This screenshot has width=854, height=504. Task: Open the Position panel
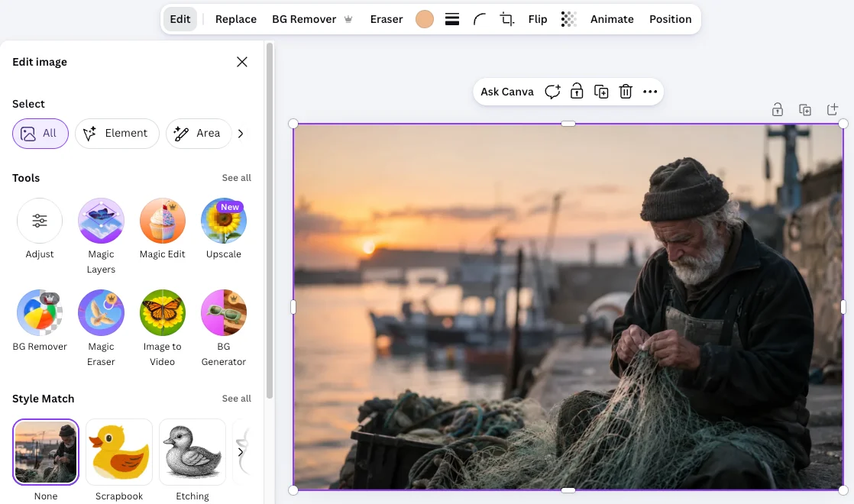click(671, 19)
